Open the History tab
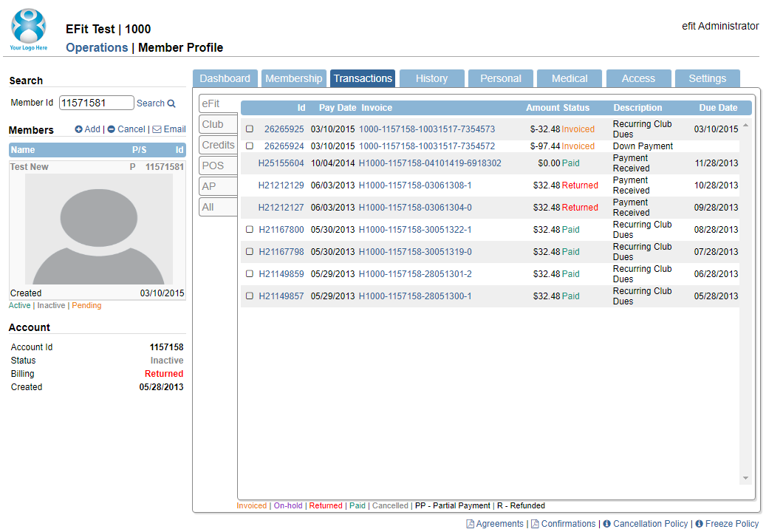766x532 pixels. pyautogui.click(x=432, y=78)
